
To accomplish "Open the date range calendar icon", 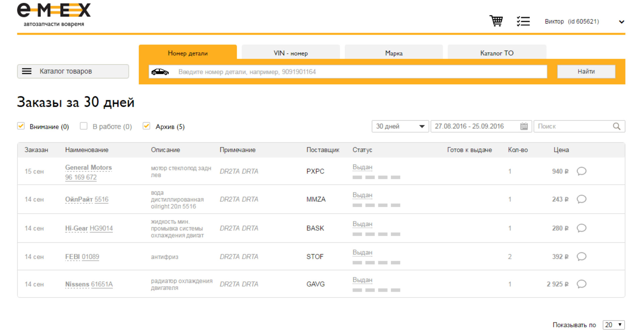I will point(524,127).
